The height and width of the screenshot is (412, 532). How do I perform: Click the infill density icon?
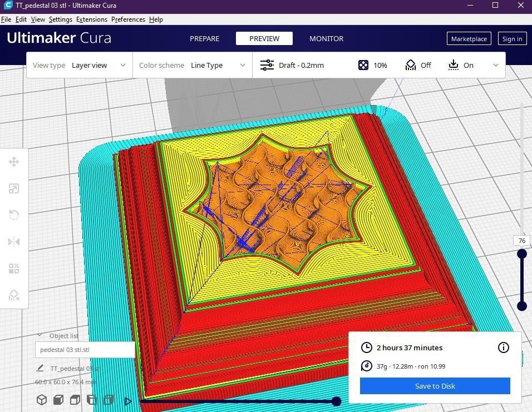363,65
